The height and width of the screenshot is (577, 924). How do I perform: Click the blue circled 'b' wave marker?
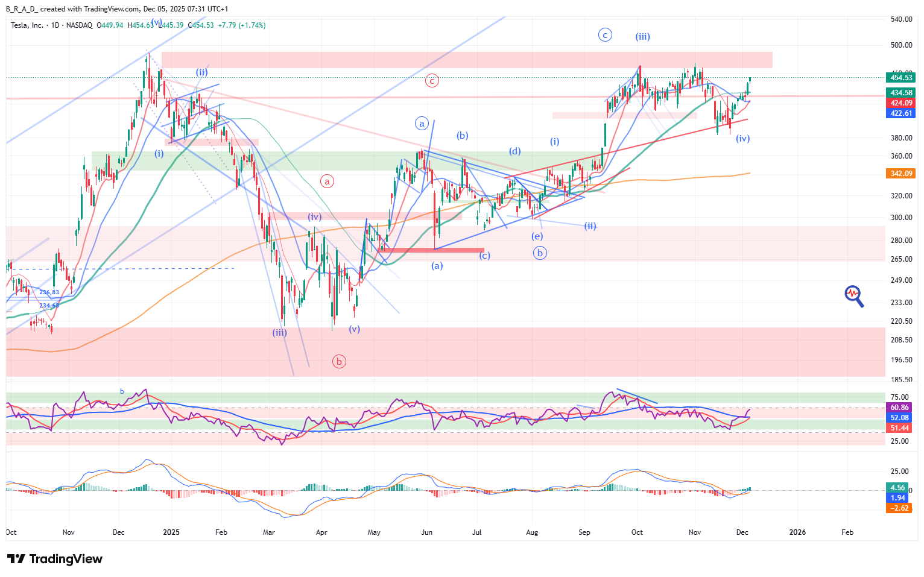[540, 253]
